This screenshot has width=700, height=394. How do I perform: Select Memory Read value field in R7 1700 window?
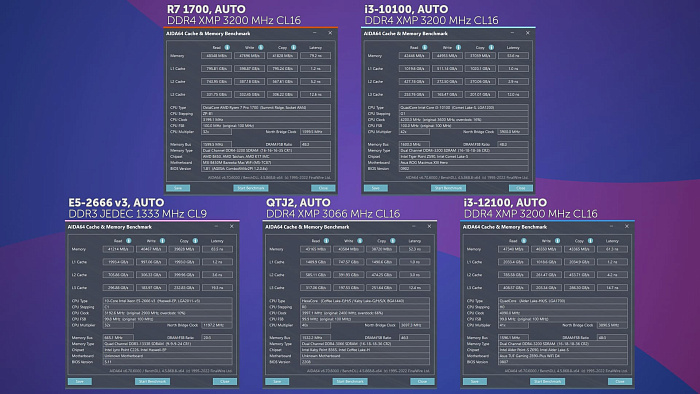coord(217,56)
